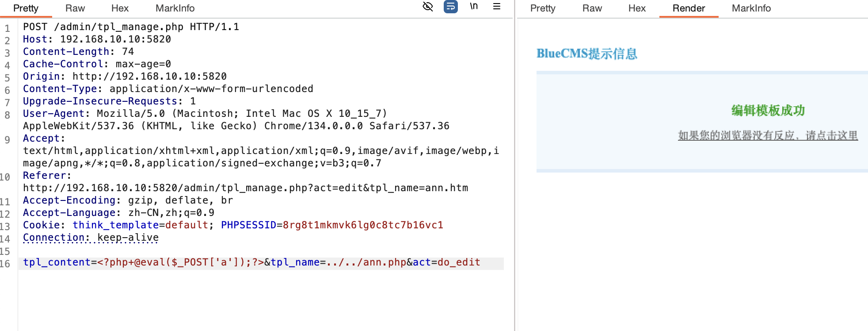Click the Referer URL with tpl_name=ann.htm
This screenshot has height=331, width=868.
(x=245, y=188)
